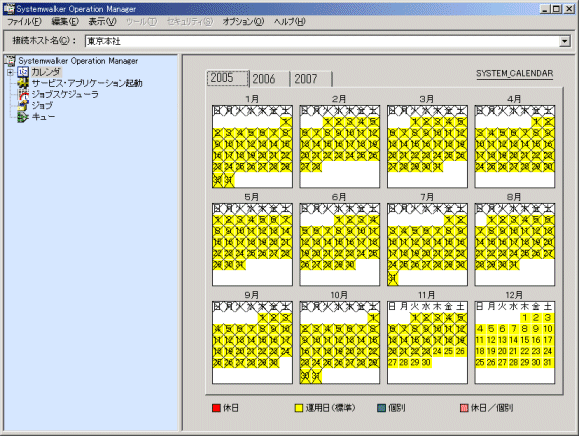Viewport: 579px width, 436px height.
Task: Click day 1 in 12月 calendar
Action: click(x=525, y=317)
